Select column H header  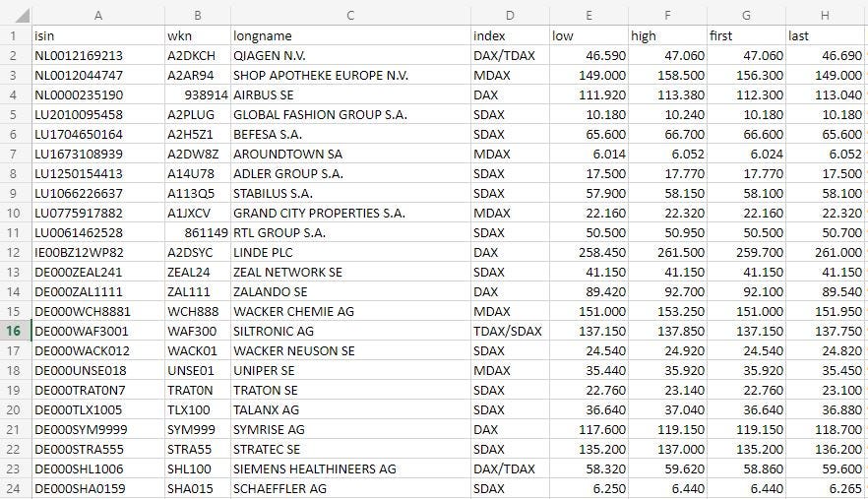tap(825, 16)
